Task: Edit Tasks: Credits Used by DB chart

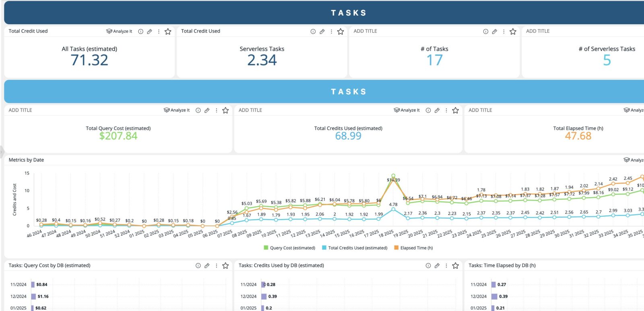Action: (437, 266)
